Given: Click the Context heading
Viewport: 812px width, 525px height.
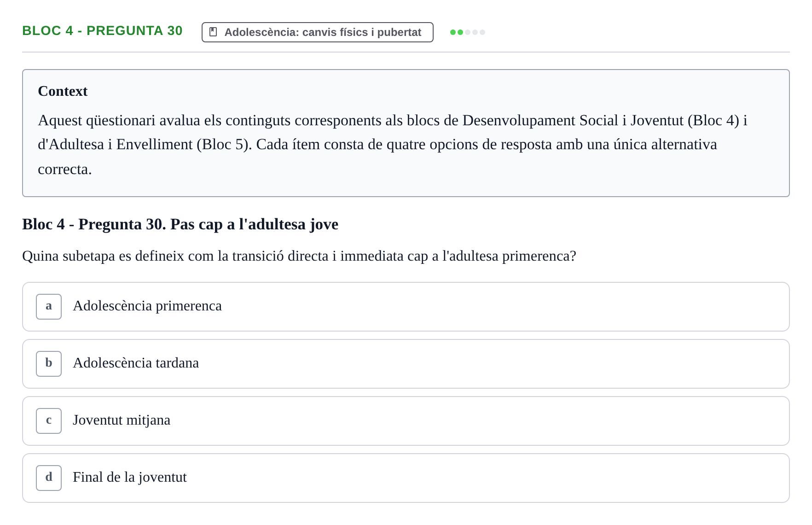Looking at the screenshot, I should tap(63, 91).
